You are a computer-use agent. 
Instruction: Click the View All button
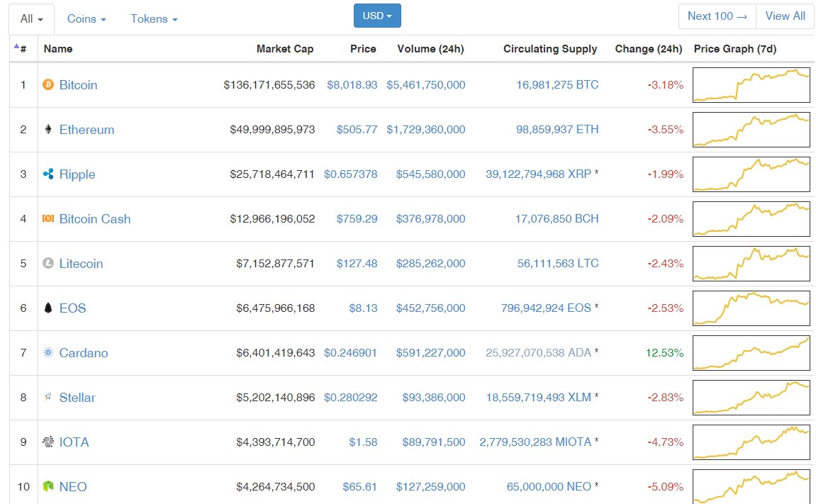[x=785, y=16]
